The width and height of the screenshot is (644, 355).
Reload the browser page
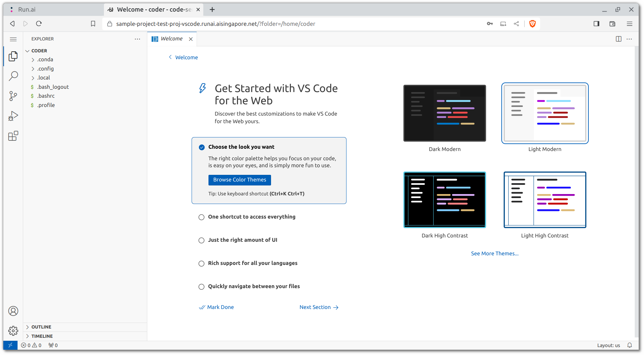[x=39, y=24]
